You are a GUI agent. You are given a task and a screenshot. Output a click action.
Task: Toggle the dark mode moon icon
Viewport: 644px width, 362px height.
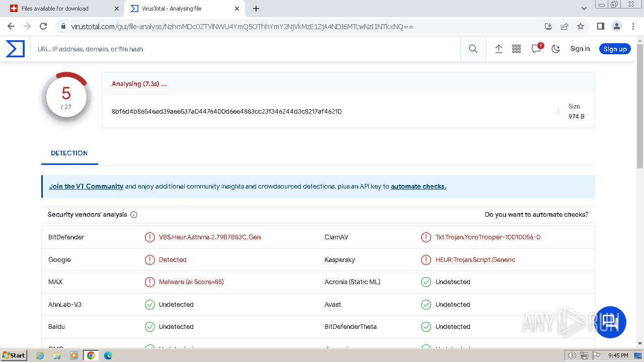coord(555,49)
